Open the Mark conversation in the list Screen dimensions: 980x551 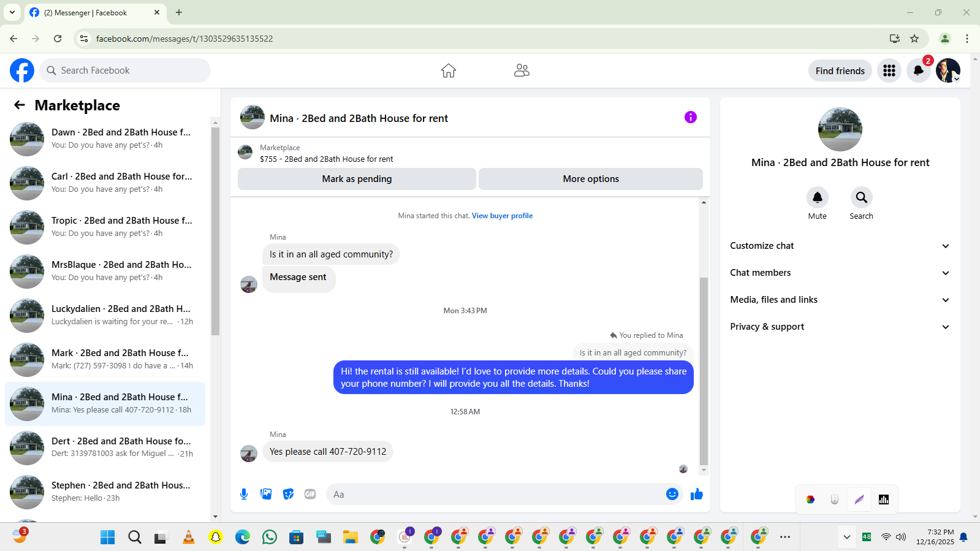[105, 360]
